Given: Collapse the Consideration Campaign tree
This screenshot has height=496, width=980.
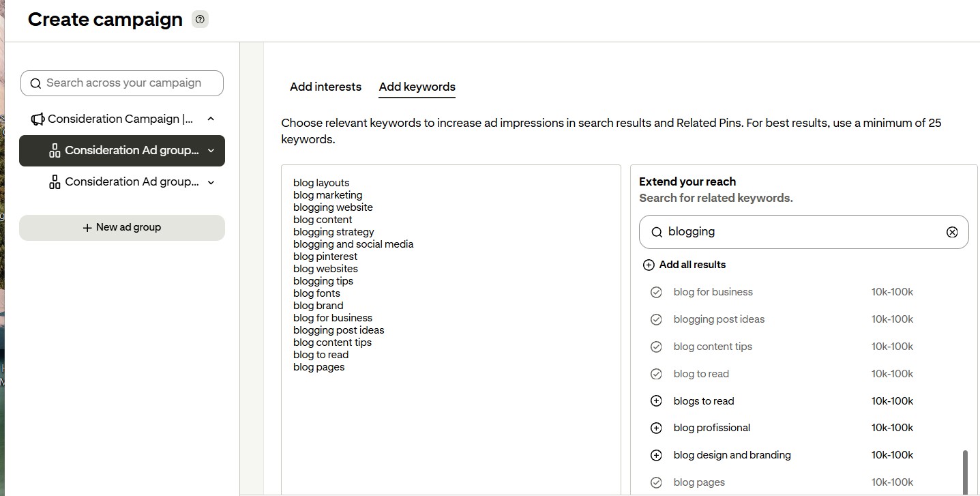Looking at the screenshot, I should (211, 119).
